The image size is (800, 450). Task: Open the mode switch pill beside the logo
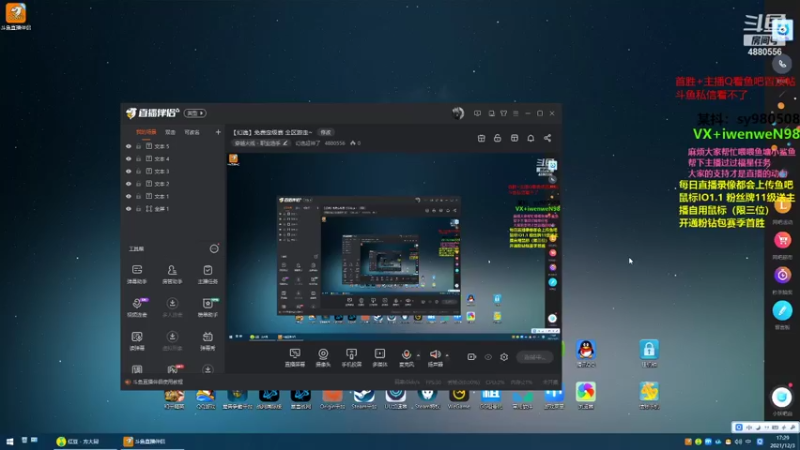tap(195, 113)
